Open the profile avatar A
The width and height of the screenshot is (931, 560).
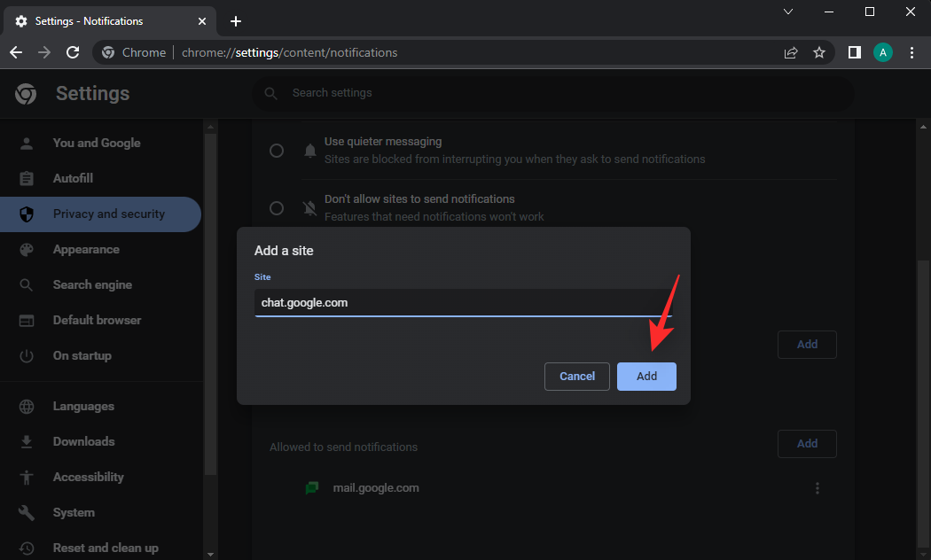coord(882,53)
